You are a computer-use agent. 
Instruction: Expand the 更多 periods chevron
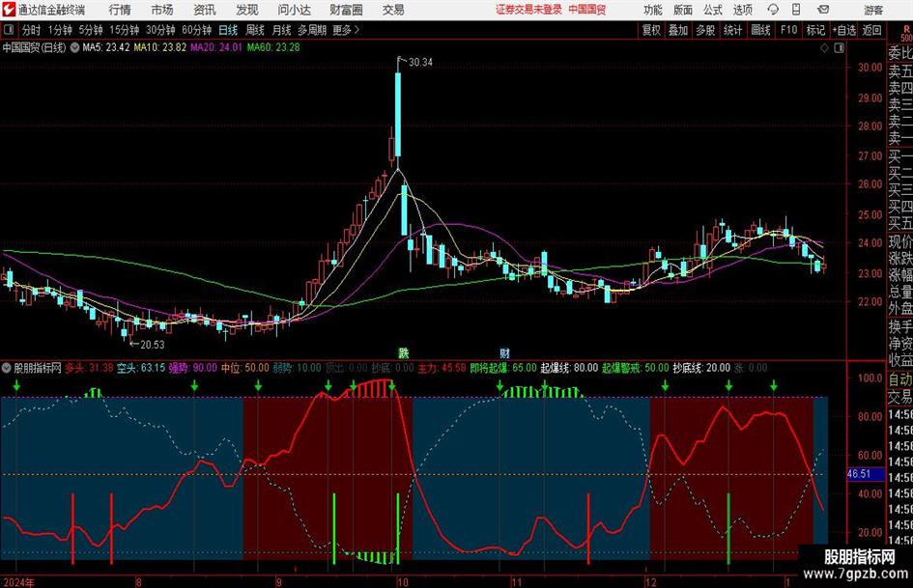tap(346, 30)
